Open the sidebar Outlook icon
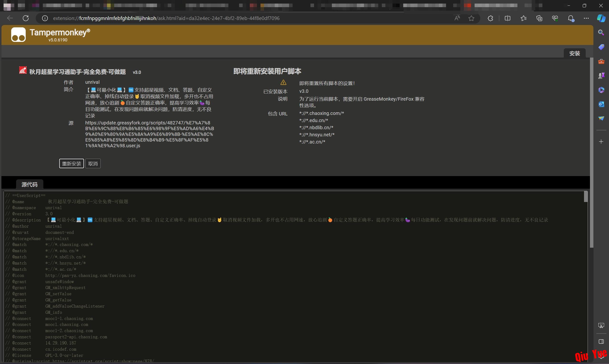609x364 pixels. coord(601,104)
